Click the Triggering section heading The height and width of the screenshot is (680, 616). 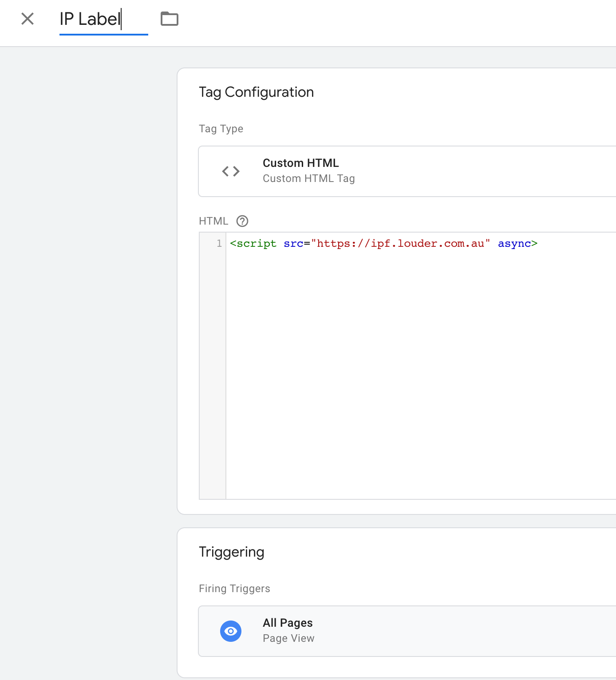(231, 552)
